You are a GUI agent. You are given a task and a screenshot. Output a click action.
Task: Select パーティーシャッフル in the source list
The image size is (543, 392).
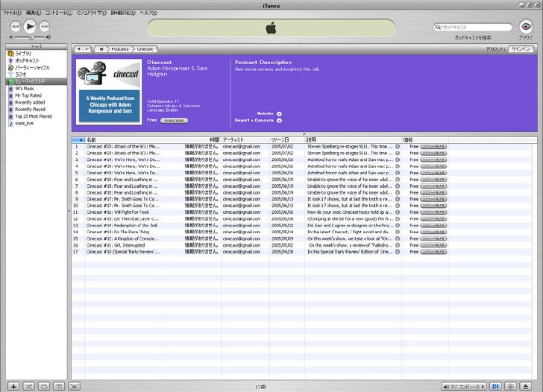(x=37, y=68)
